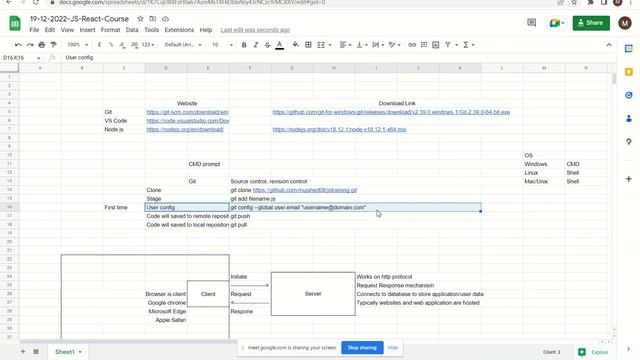
Task: Click the All sheets list icon
Action: [36, 351]
